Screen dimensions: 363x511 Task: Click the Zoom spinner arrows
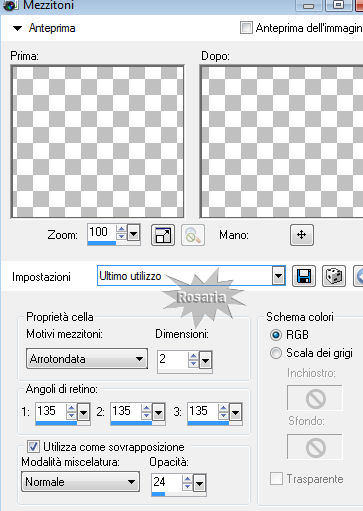(121, 232)
